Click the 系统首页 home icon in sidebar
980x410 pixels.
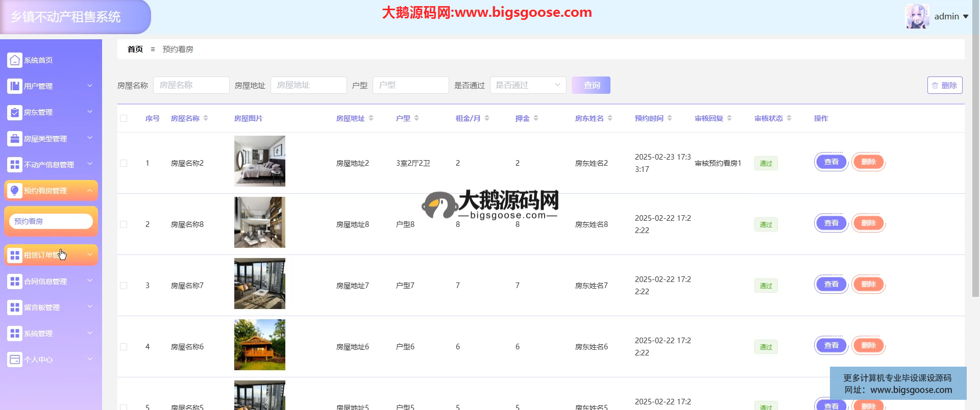tap(15, 60)
